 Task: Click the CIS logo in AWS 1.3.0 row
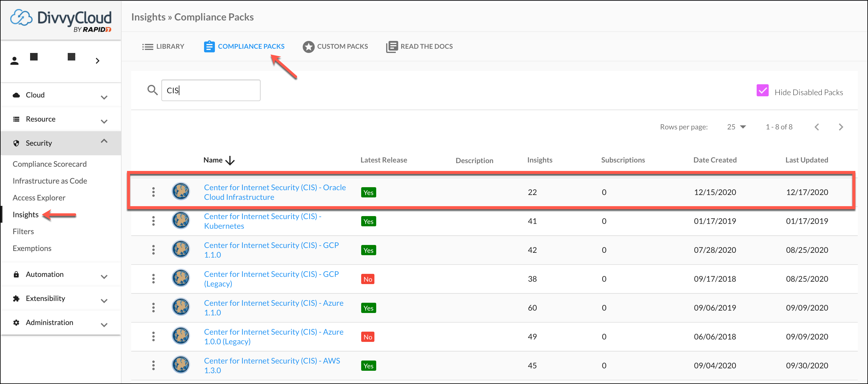click(x=181, y=365)
